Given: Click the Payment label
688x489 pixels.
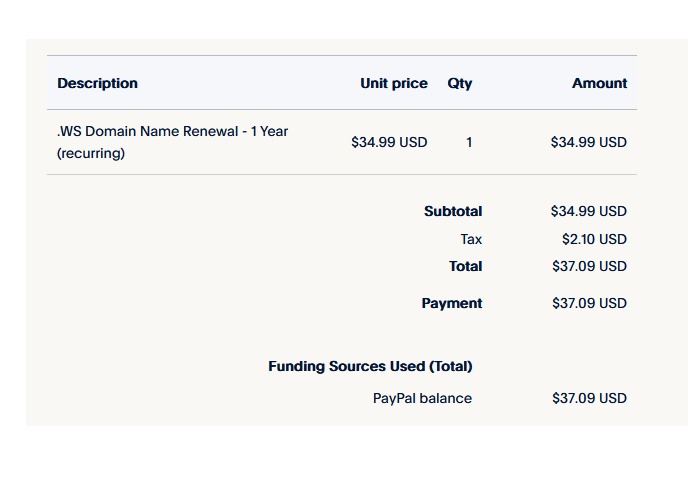Looking at the screenshot, I should 452,303.
